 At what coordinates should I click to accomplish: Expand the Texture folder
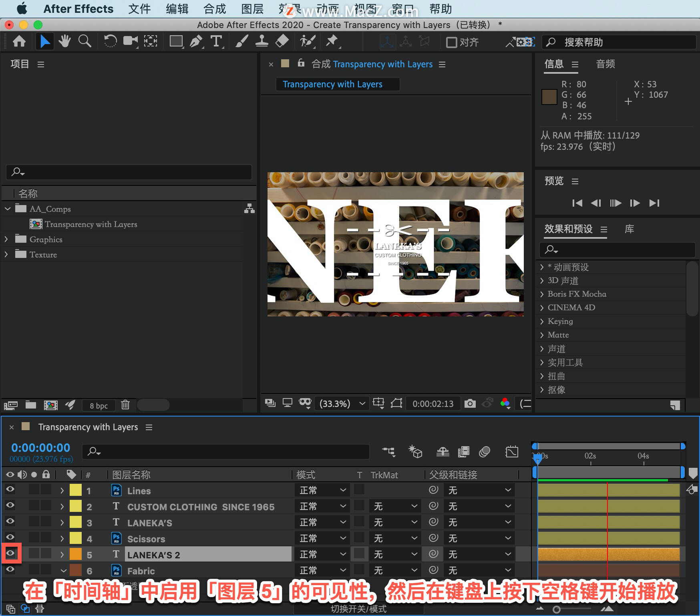(x=6, y=254)
